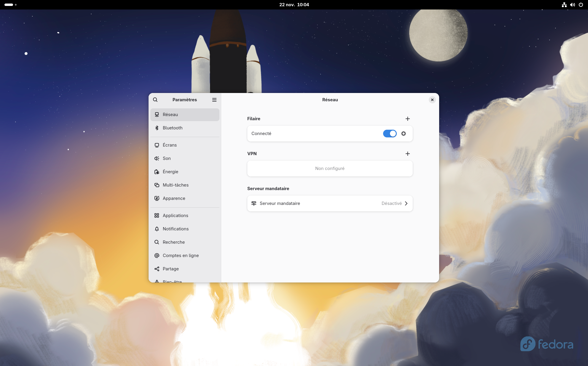
Task: Open the date and time menu 22 nov.
Action: (294, 5)
